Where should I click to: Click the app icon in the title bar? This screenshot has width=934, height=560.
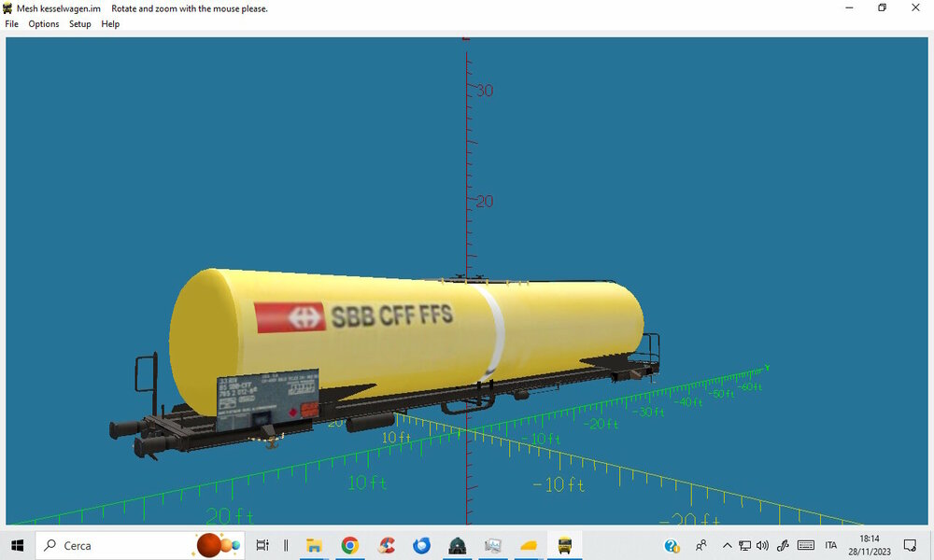(x=7, y=8)
